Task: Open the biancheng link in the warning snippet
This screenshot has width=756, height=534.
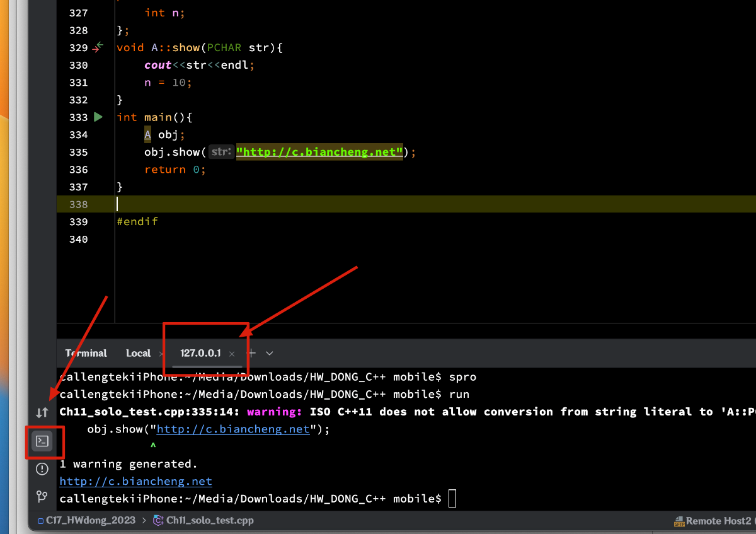Action: 233,429
